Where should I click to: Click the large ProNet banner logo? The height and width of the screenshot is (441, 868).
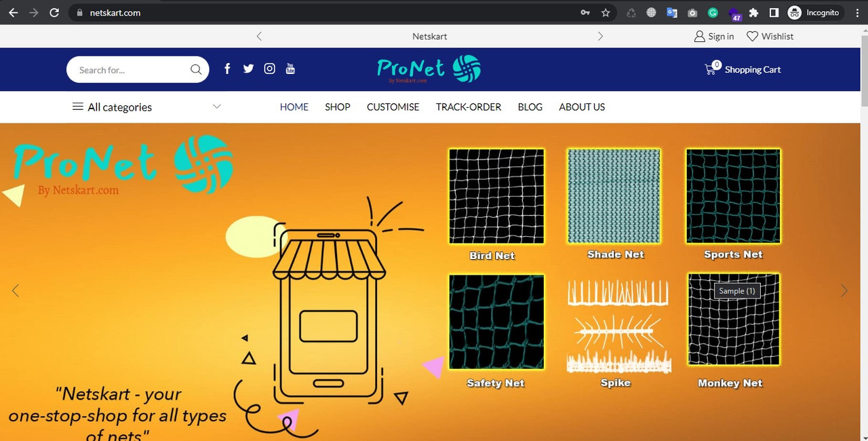[122, 166]
